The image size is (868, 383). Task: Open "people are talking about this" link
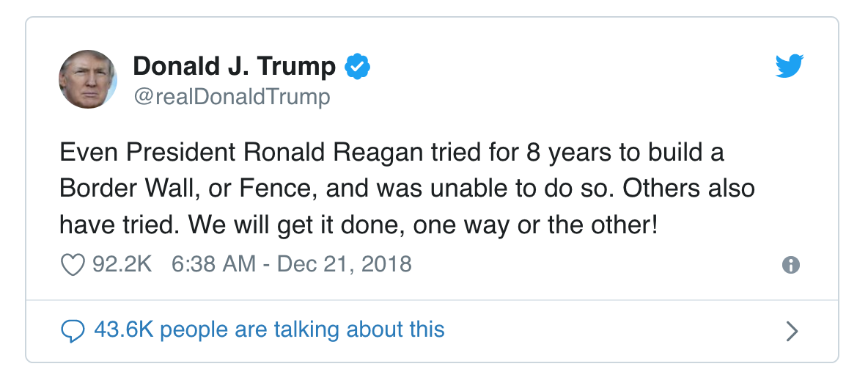302,329
